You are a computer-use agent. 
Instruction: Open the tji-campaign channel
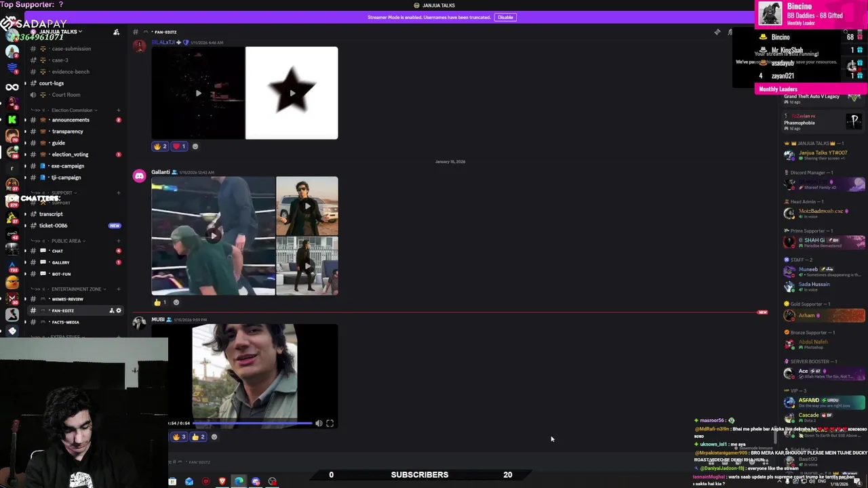pos(75,178)
